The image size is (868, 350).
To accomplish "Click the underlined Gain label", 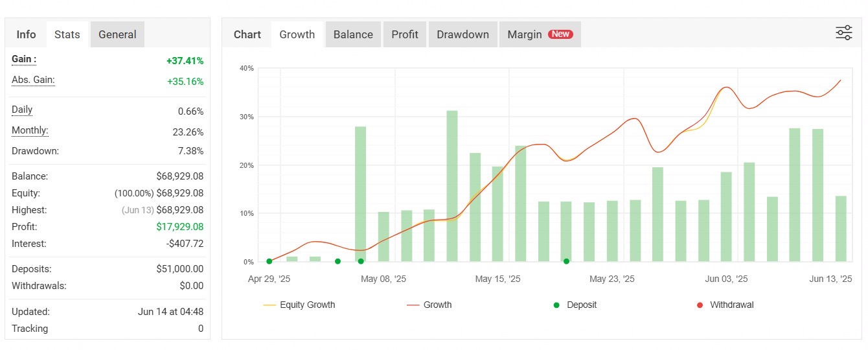I will coord(24,60).
